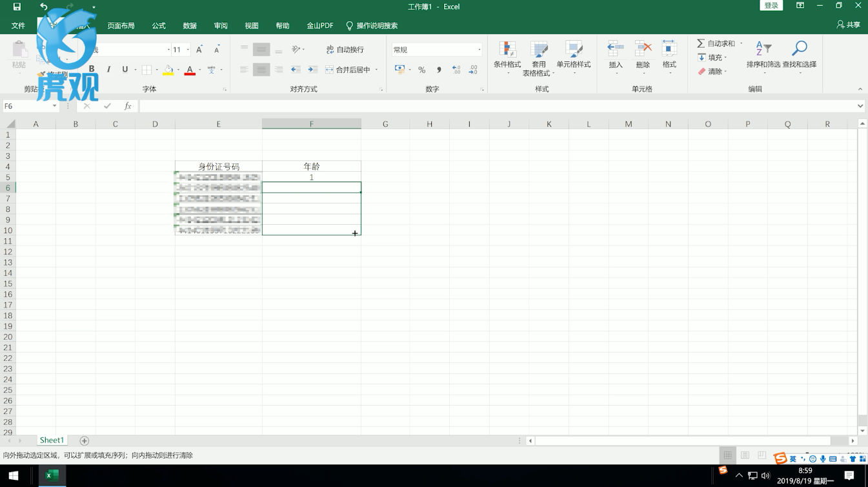Switch to 数据 Data tab
This screenshot has width=868, height=487.
tap(190, 26)
